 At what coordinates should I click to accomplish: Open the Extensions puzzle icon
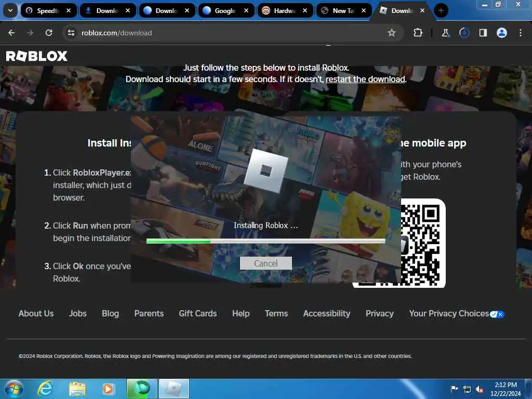coord(418,33)
